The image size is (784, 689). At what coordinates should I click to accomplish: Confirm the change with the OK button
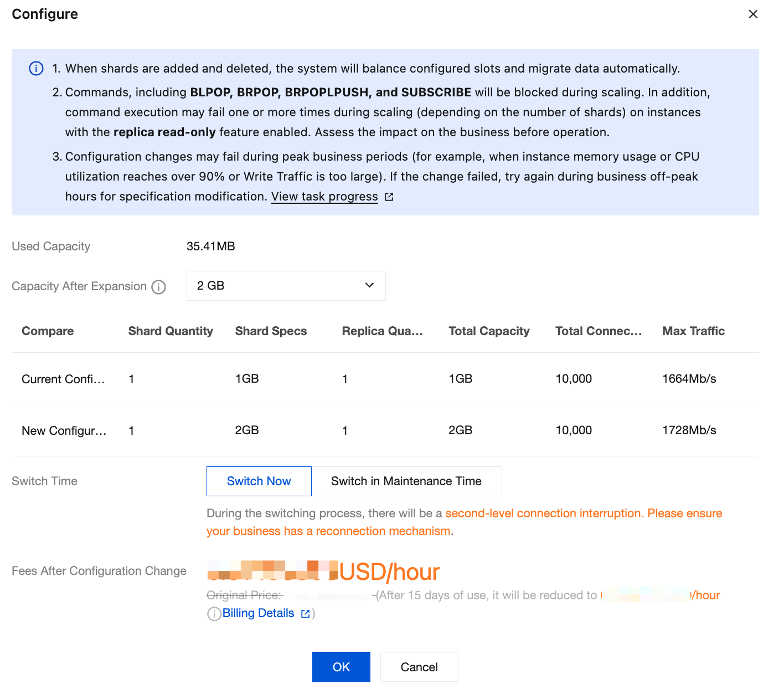click(341, 667)
